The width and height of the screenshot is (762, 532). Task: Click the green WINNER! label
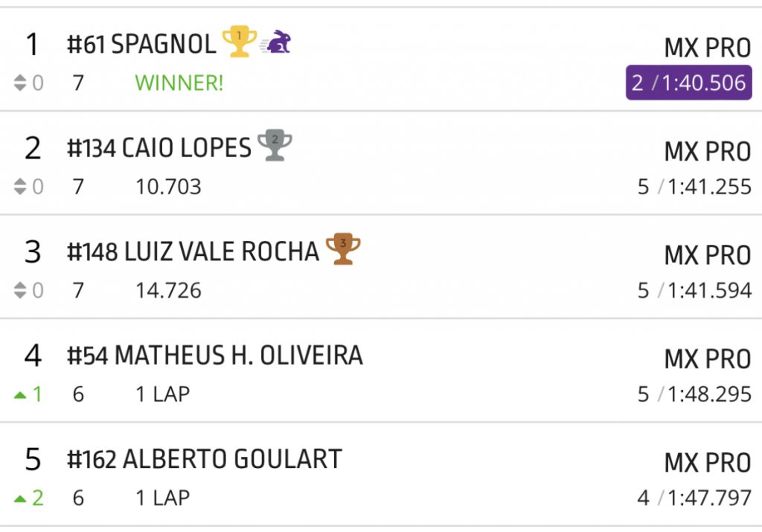(x=179, y=83)
